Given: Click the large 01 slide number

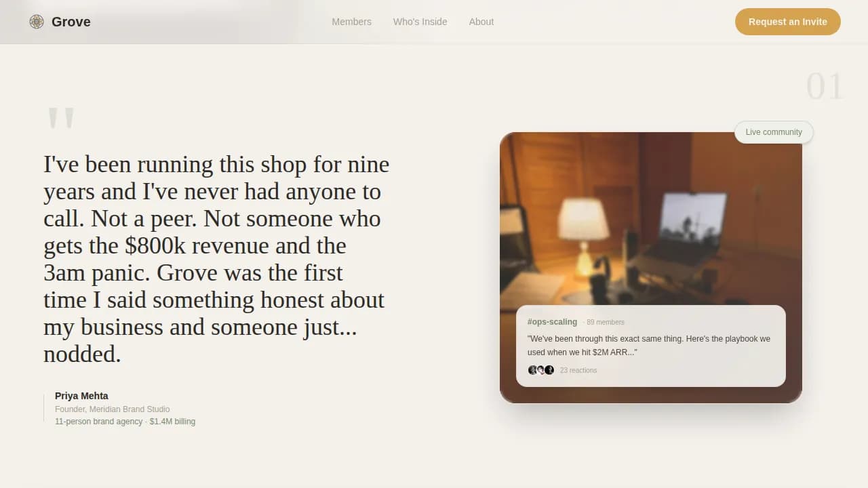Looking at the screenshot, I should (824, 87).
